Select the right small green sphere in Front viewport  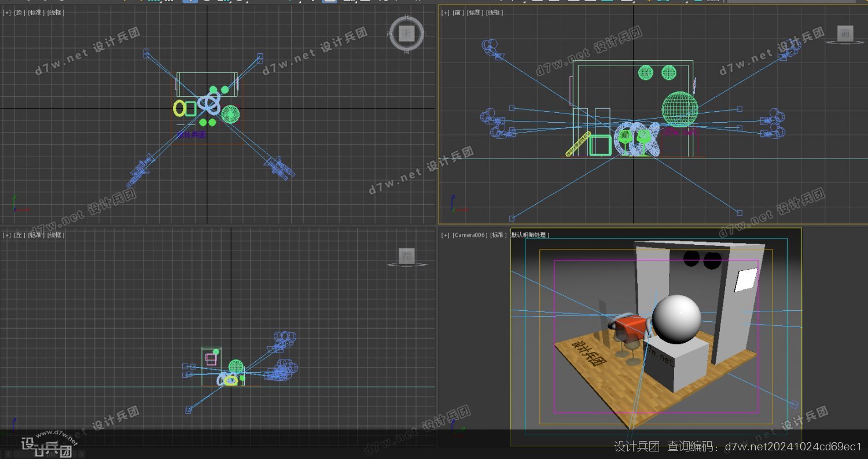[669, 72]
